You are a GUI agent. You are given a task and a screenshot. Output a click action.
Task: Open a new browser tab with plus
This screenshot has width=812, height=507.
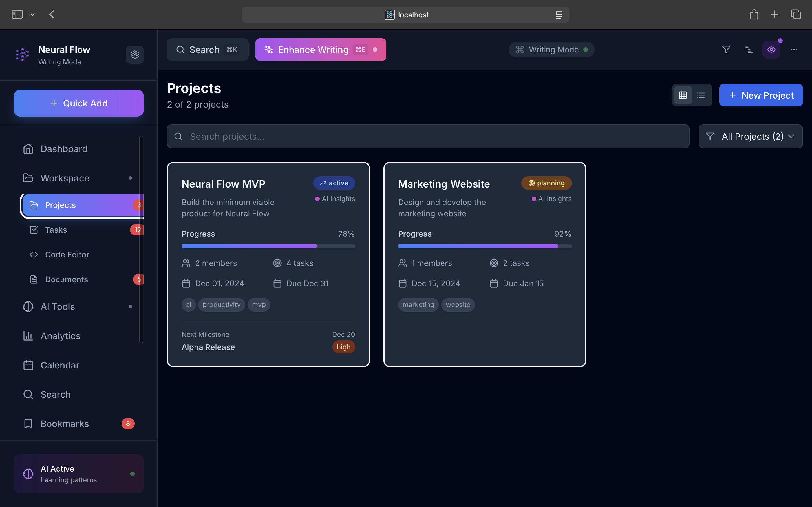[x=775, y=14]
